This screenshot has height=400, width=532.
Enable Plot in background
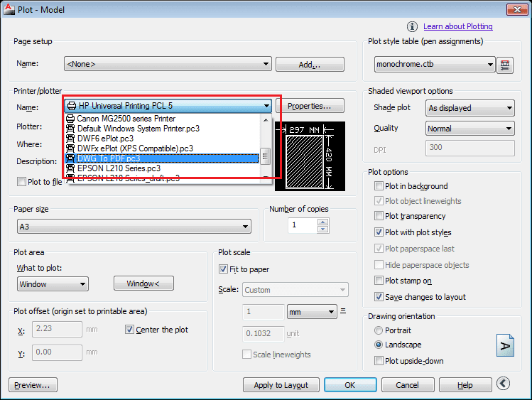click(x=379, y=186)
